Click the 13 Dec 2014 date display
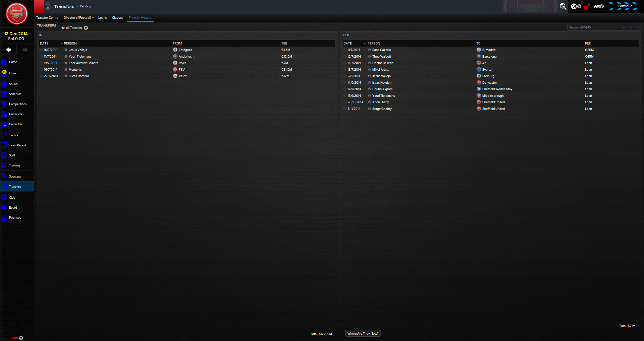The width and height of the screenshot is (644, 341). click(x=16, y=34)
